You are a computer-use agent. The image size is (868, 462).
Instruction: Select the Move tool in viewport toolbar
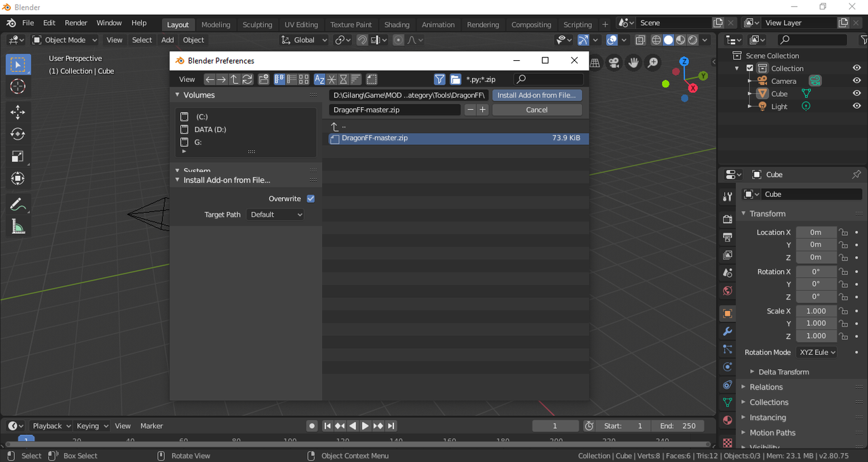[x=18, y=112]
